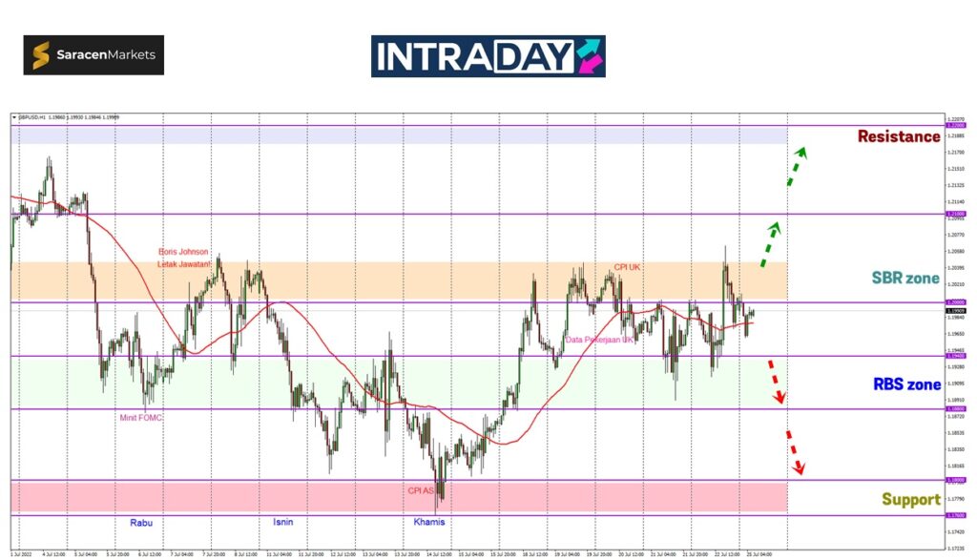Click the upper red dashed arrow

pos(775,382)
